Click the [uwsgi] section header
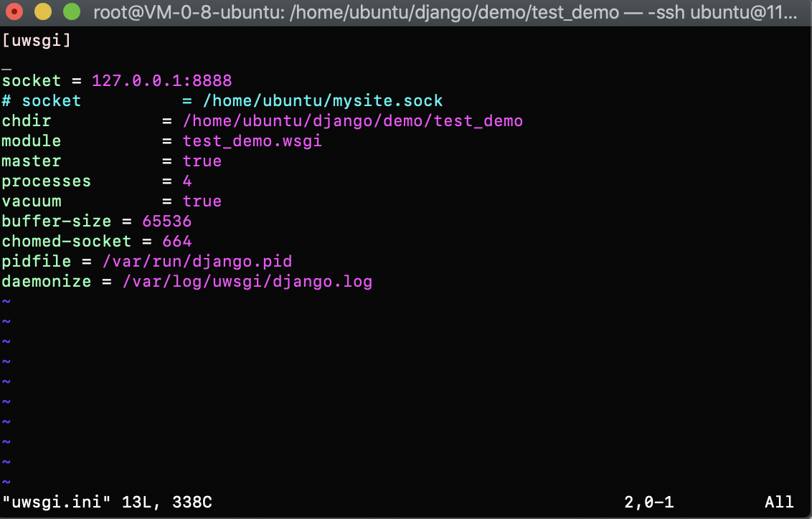The height and width of the screenshot is (519, 812). (37, 40)
